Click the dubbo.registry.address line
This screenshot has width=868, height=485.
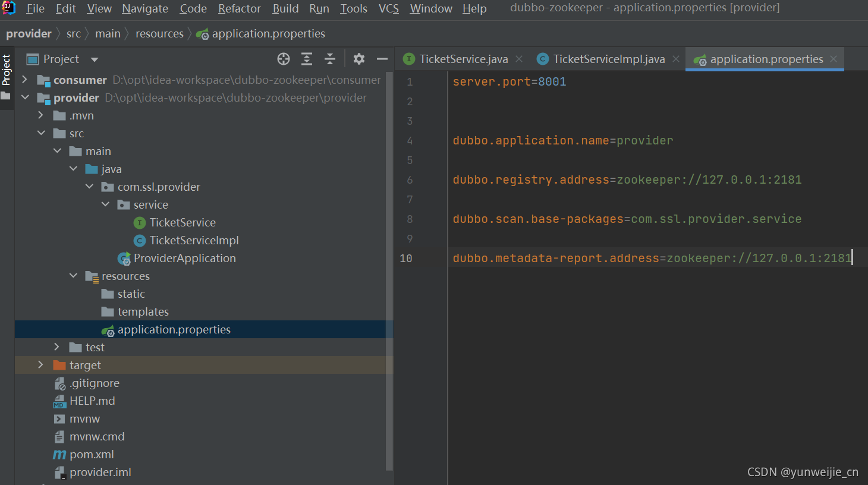pos(627,179)
